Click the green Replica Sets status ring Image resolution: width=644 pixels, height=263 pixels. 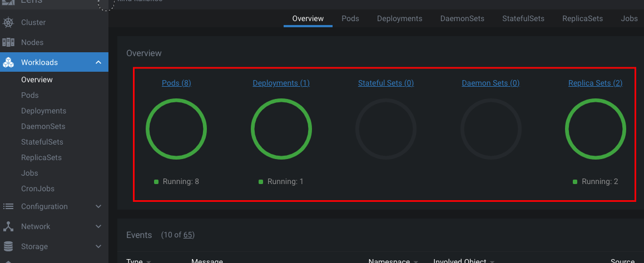[x=595, y=129]
